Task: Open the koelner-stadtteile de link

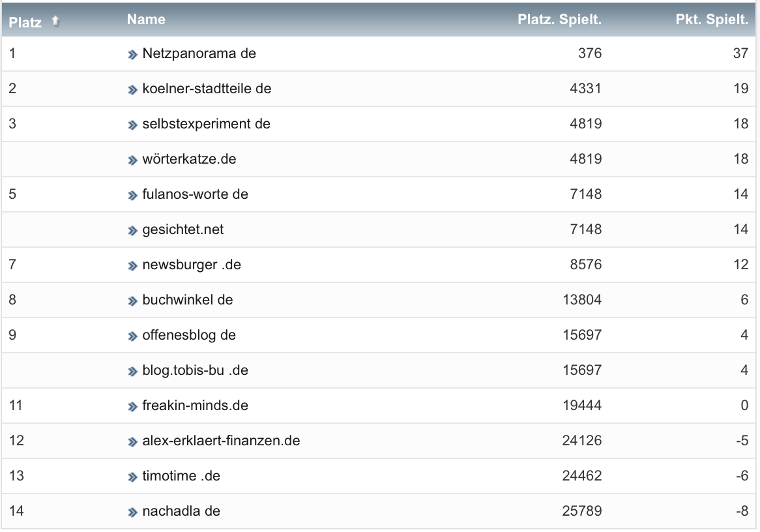Action: click(x=207, y=89)
